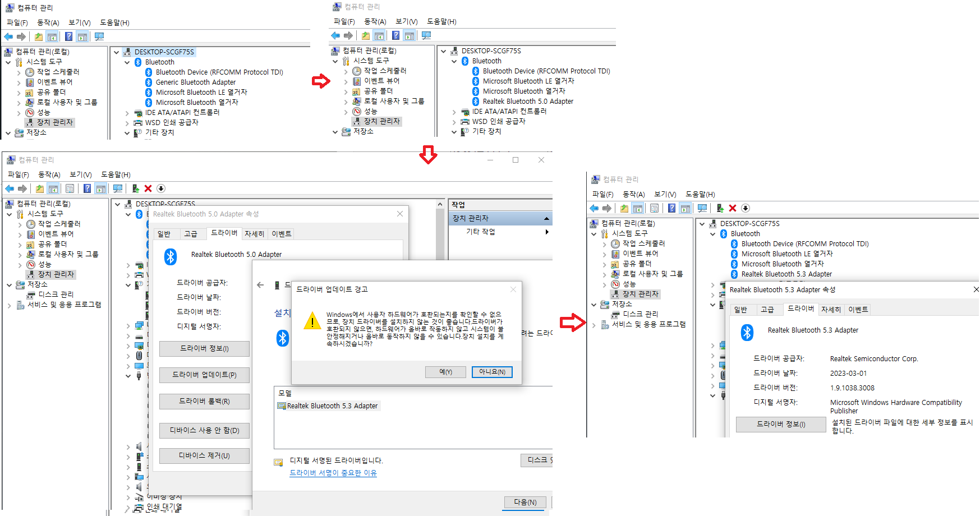Open 동작(A) menu, window listing Generic Bluetooth Adapter
This screenshot has height=516, width=980.
click(x=48, y=22)
